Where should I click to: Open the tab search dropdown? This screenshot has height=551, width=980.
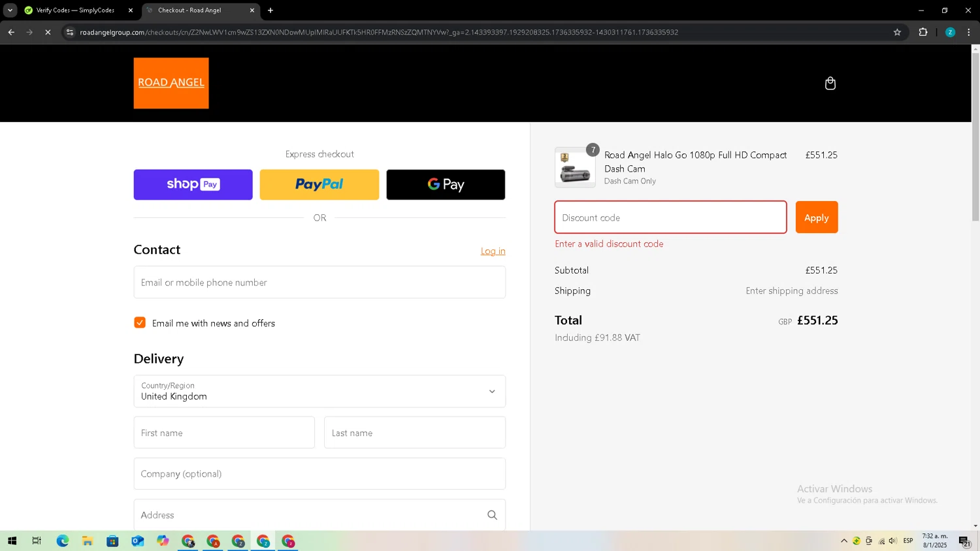(x=10, y=10)
